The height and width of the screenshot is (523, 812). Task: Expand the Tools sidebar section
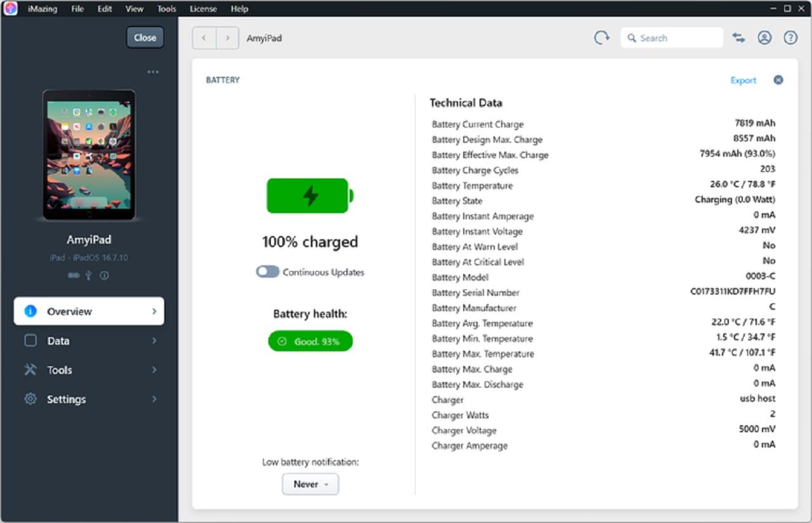89,370
